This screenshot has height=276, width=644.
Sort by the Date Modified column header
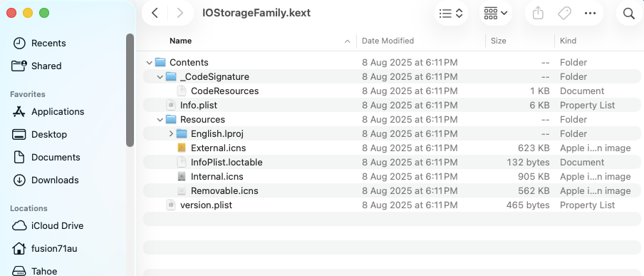click(x=388, y=41)
